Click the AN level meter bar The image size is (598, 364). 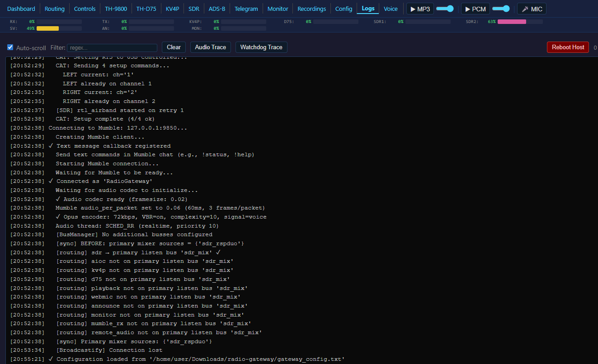(x=152, y=28)
